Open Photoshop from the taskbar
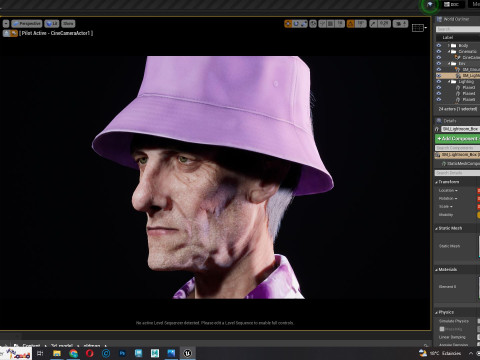The width and height of the screenshot is (480, 360). pyautogui.click(x=122, y=353)
